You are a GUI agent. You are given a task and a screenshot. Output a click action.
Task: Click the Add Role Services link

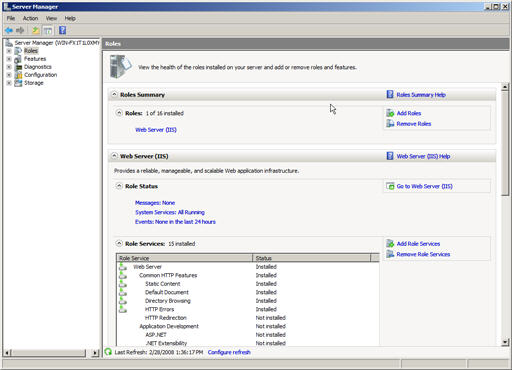tap(418, 244)
